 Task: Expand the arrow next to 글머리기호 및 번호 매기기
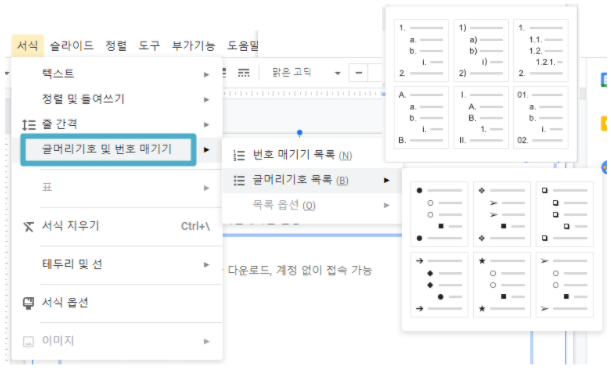tap(207, 150)
